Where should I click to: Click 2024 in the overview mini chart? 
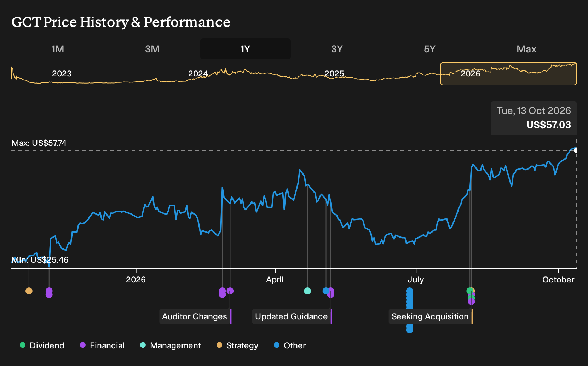pos(198,74)
